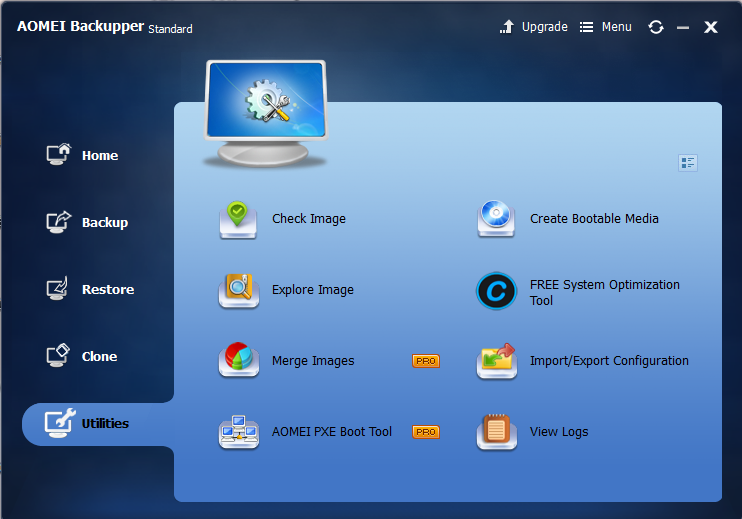Click the PRO badge next to Merge Images

tap(426, 361)
